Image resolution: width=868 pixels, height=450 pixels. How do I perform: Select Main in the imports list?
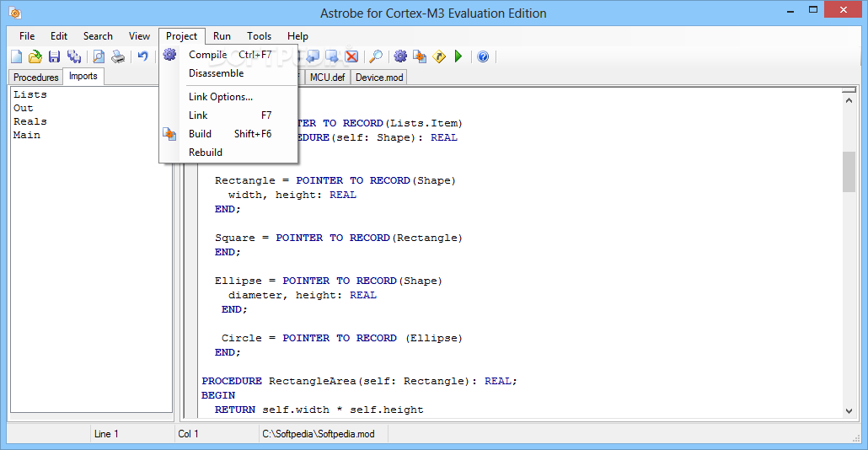(x=27, y=135)
